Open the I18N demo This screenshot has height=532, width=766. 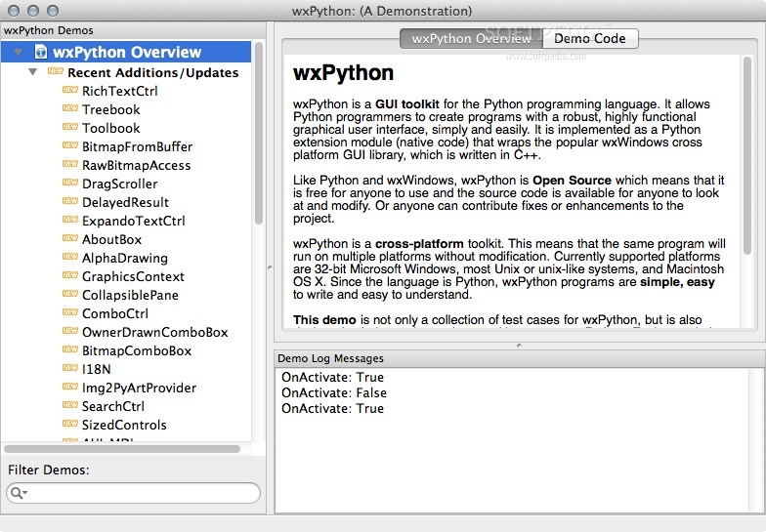click(x=96, y=369)
